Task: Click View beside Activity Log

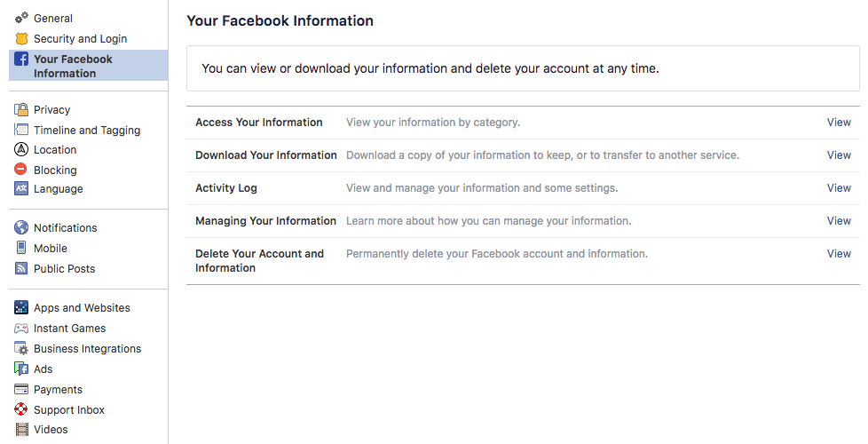Action: (839, 188)
